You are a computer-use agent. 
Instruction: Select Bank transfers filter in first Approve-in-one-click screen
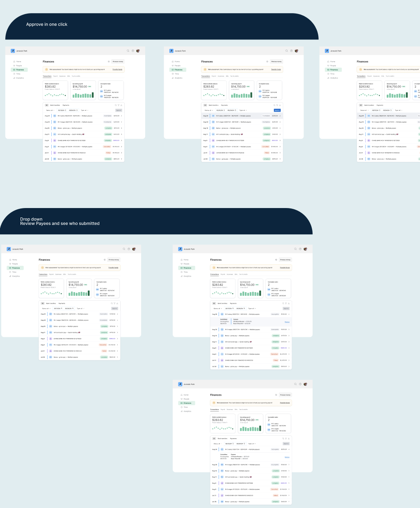[x=55, y=105]
